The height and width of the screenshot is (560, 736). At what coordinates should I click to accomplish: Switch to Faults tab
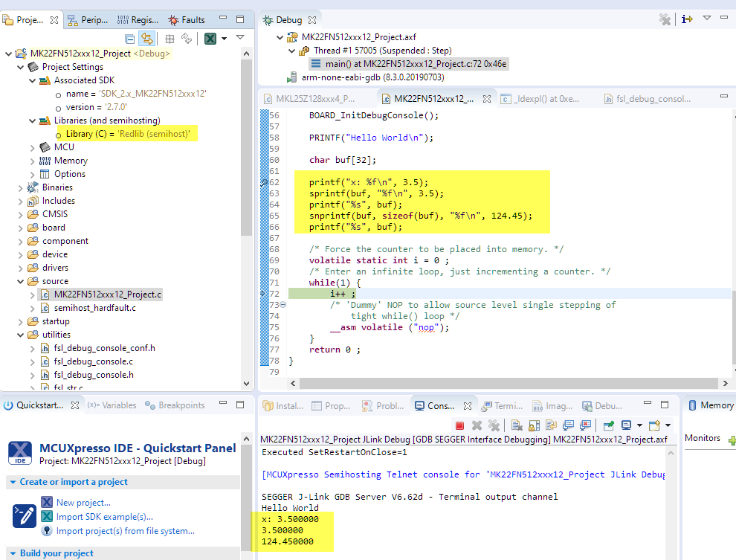(187, 20)
